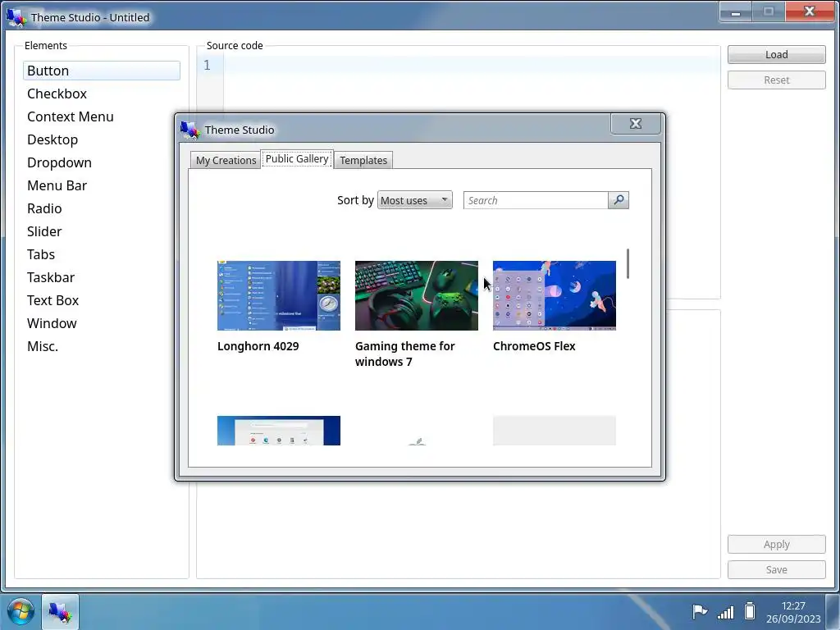
Task: Select Menu Bar in Elements list
Action: tap(101, 186)
